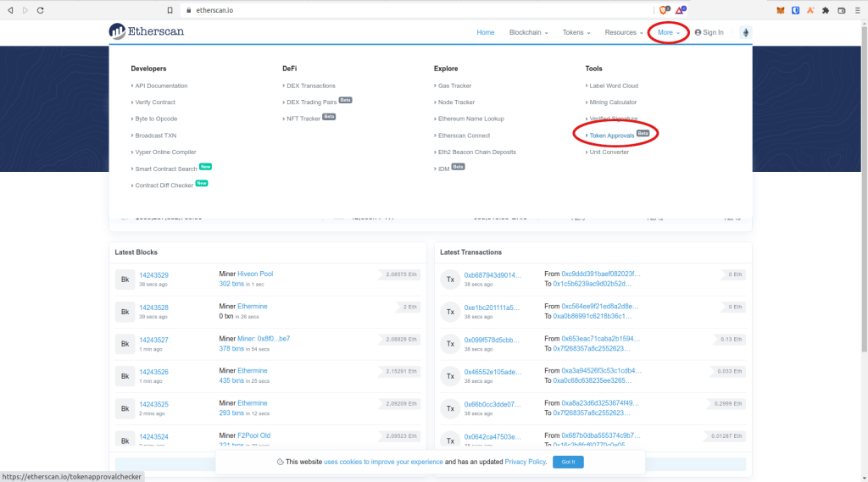The width and height of the screenshot is (868, 482).
Task: Click the page vertical scrollbar
Action: 864,188
